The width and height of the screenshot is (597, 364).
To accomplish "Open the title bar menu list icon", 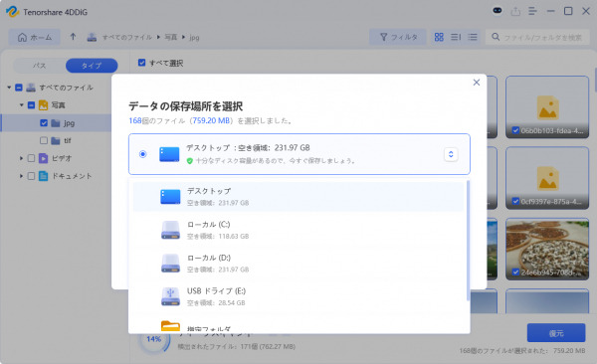I will (x=532, y=11).
